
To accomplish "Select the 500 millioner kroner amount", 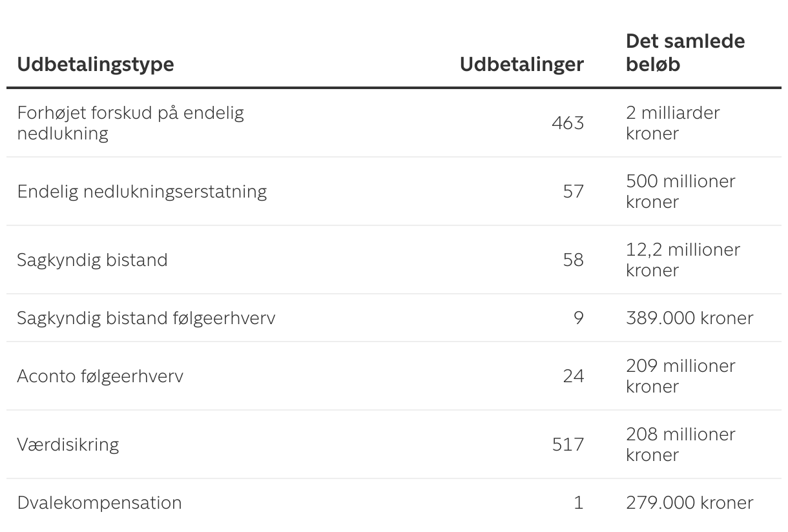I will (x=680, y=191).
